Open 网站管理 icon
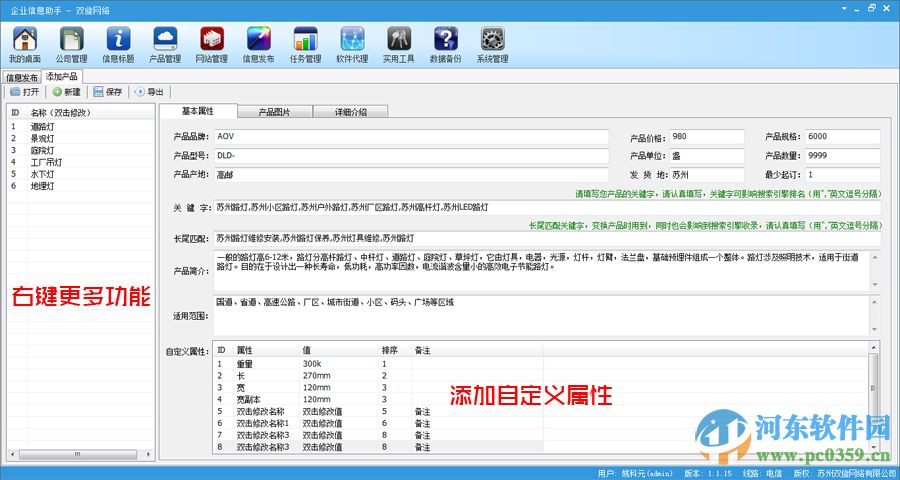This screenshot has width=900, height=480. point(212,44)
